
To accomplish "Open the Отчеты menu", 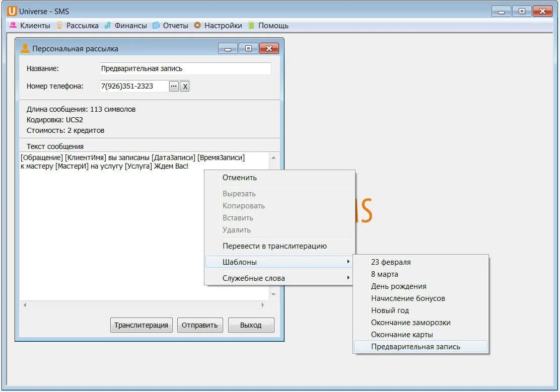I will (175, 26).
